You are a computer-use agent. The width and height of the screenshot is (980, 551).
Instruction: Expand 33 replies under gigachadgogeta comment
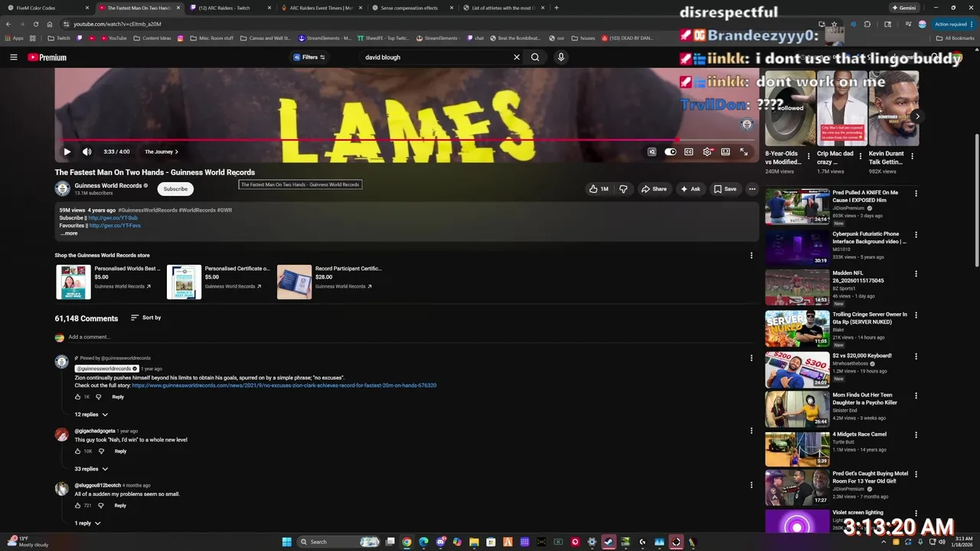(91, 469)
